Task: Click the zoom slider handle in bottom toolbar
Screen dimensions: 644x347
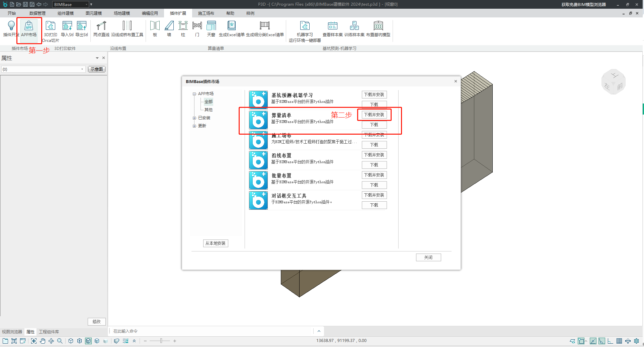Action: [x=161, y=341]
